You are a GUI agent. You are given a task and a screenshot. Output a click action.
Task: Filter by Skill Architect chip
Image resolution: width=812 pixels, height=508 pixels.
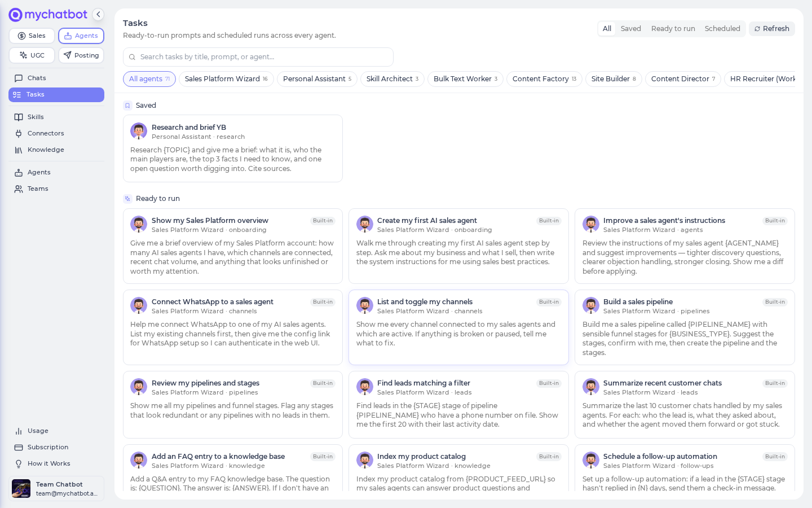tap(392, 79)
